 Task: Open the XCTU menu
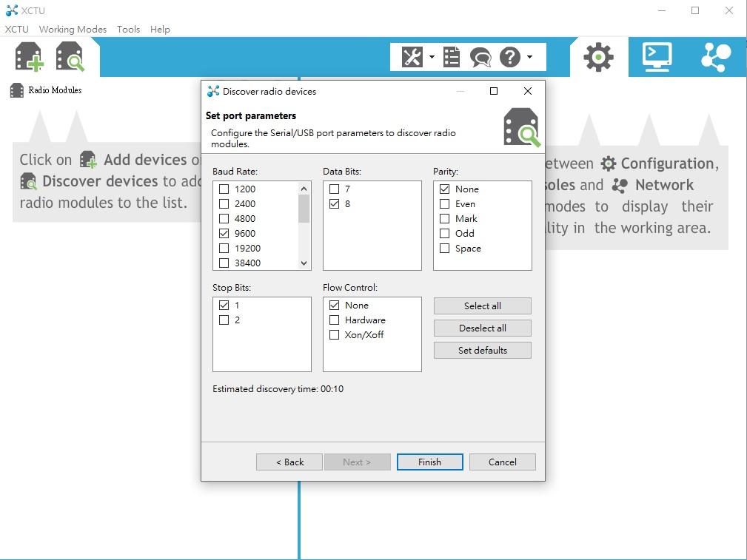tap(17, 29)
